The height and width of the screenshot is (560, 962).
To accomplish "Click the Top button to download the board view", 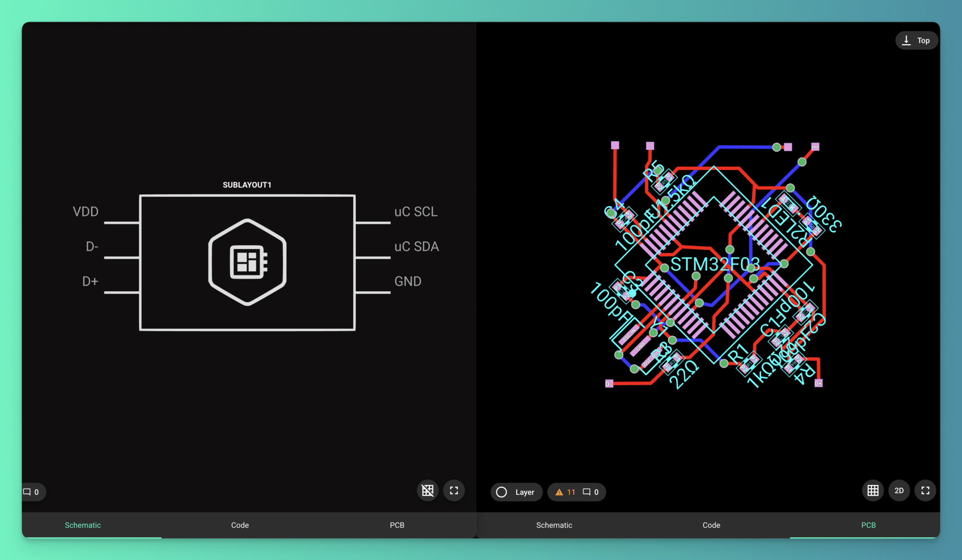I will coord(916,40).
